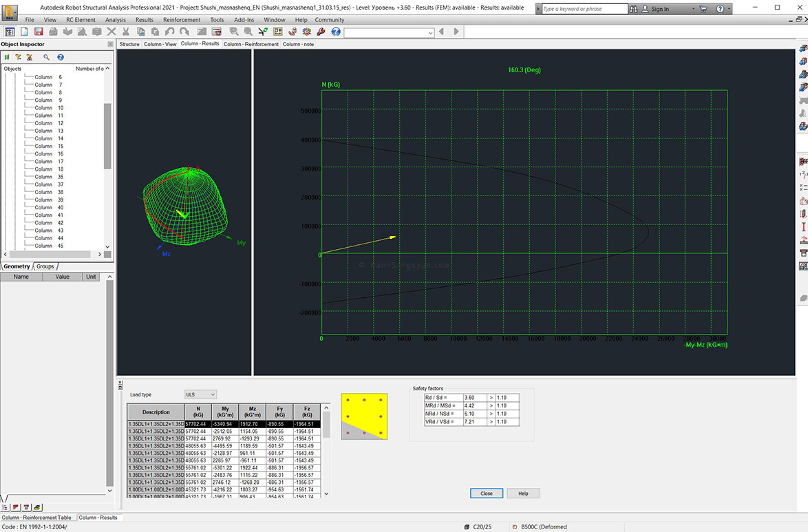Image resolution: width=808 pixels, height=532 pixels.
Task: Open the empty toolbar combo box dropdown
Action: 430,32
